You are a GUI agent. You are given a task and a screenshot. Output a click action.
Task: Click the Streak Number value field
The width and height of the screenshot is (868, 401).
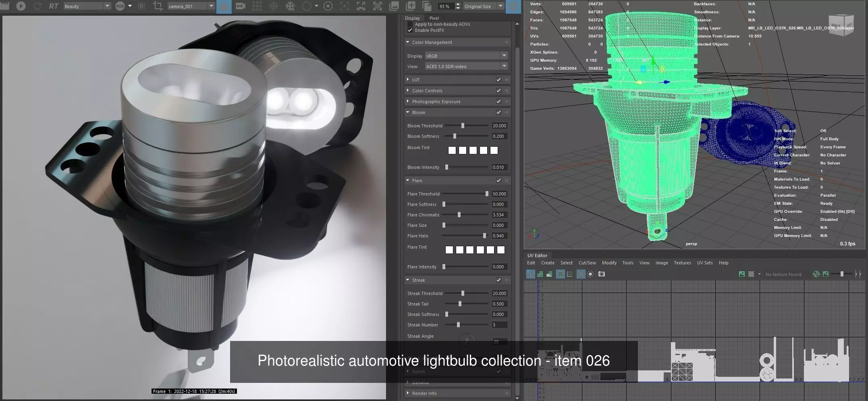[499, 325]
